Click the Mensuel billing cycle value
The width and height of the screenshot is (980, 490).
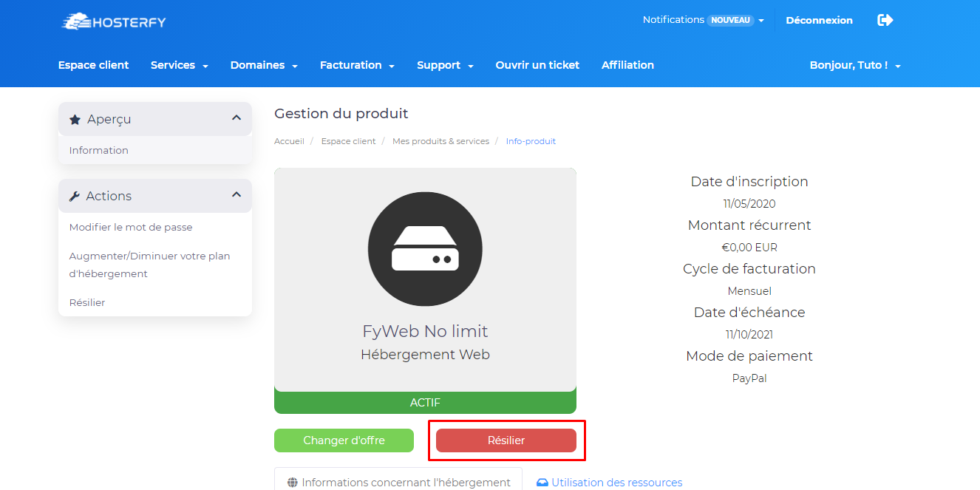point(749,291)
